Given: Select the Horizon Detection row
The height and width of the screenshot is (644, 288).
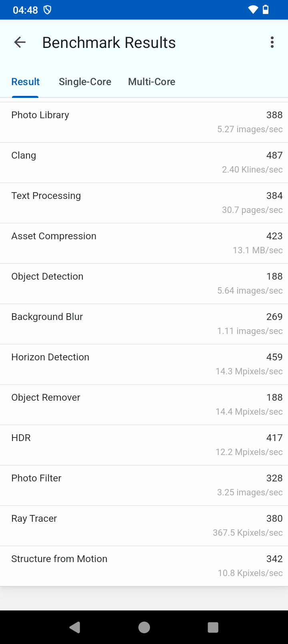Looking at the screenshot, I should (144, 364).
